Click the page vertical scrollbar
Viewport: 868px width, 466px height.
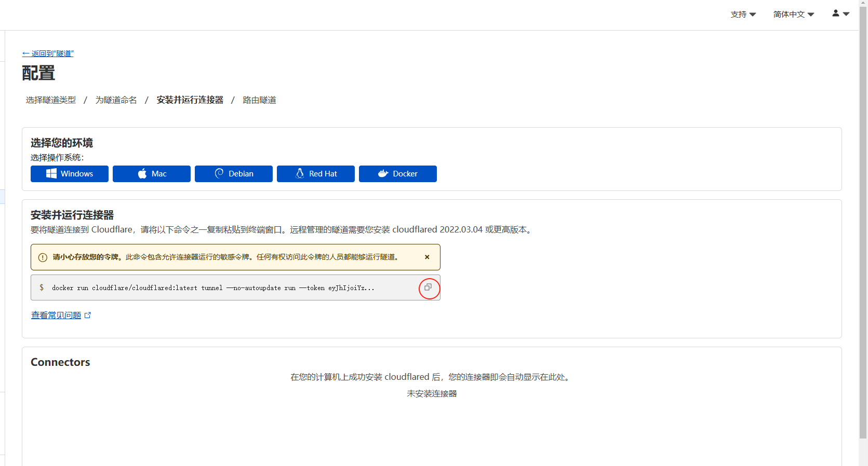coord(863,223)
